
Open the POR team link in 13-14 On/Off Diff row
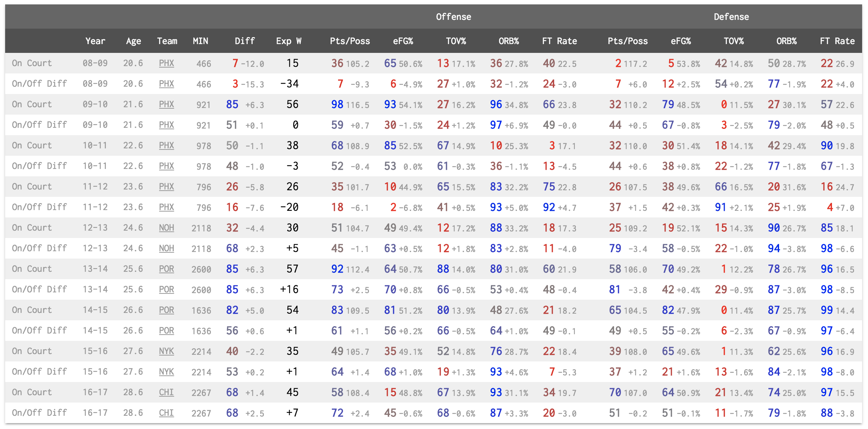tap(166, 289)
